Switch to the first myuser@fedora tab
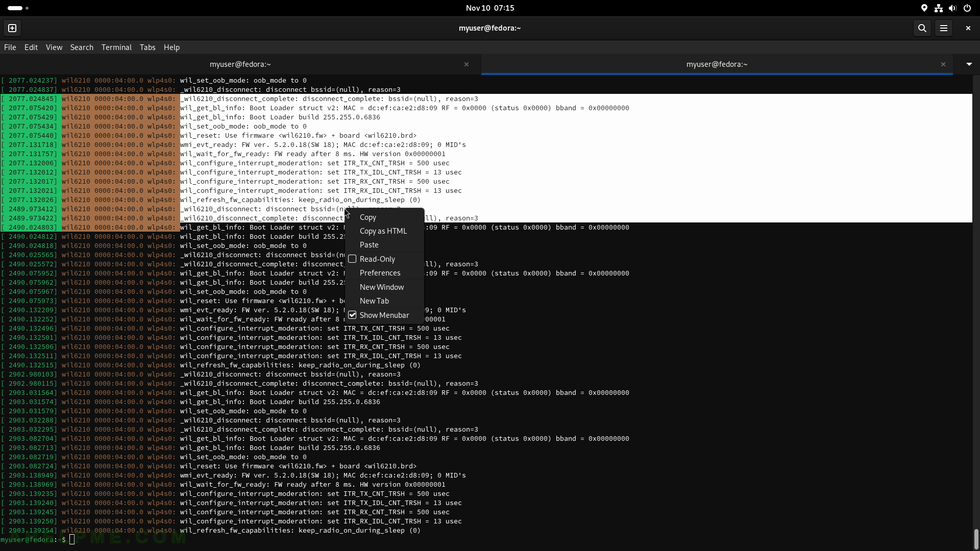The image size is (980, 551). [240, 64]
